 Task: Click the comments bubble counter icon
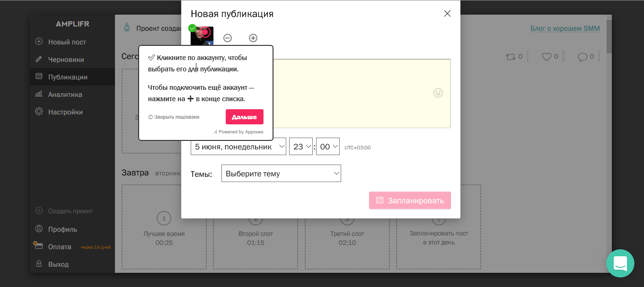tap(582, 57)
